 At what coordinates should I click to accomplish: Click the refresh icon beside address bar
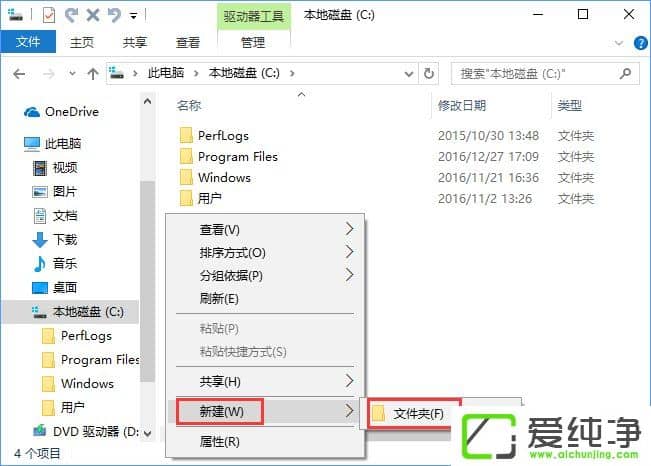[x=428, y=74]
